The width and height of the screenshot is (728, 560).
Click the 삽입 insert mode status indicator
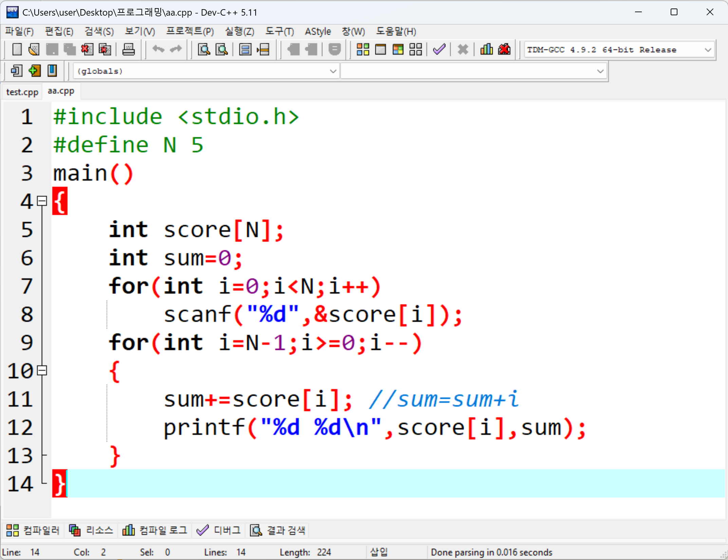click(379, 552)
